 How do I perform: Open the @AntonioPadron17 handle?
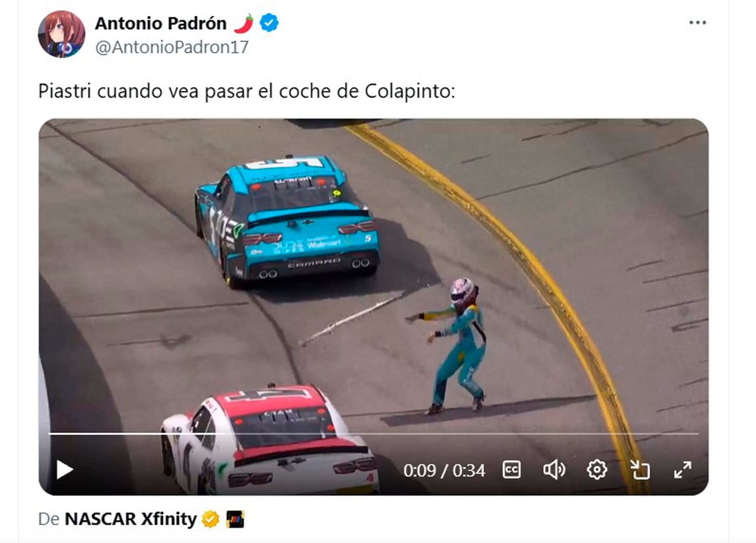tap(172, 47)
